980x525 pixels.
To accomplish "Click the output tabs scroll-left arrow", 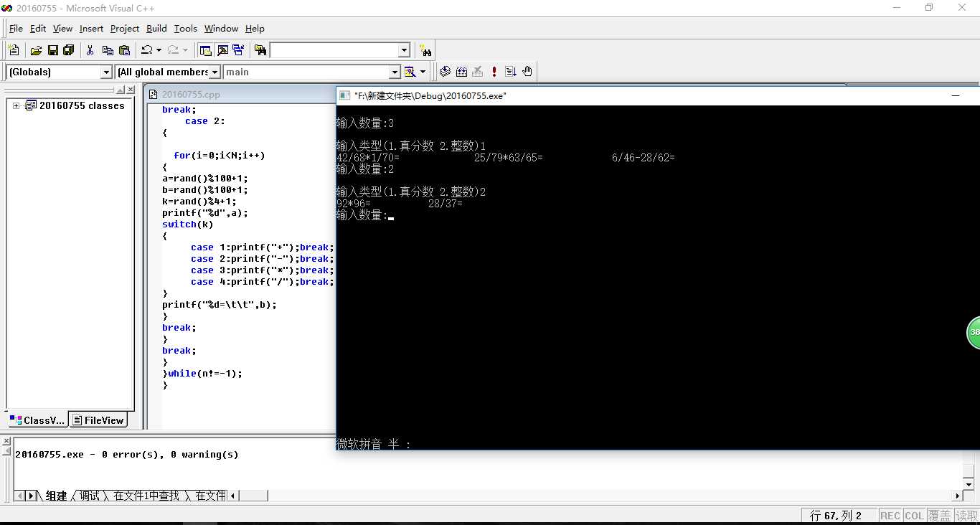I will (21, 496).
